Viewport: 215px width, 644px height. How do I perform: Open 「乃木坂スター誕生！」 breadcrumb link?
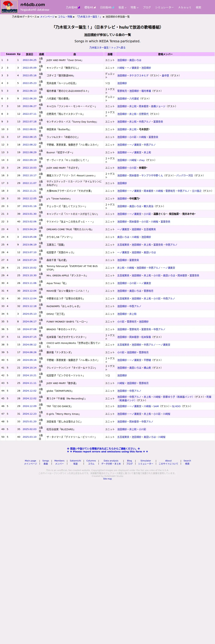89,17
